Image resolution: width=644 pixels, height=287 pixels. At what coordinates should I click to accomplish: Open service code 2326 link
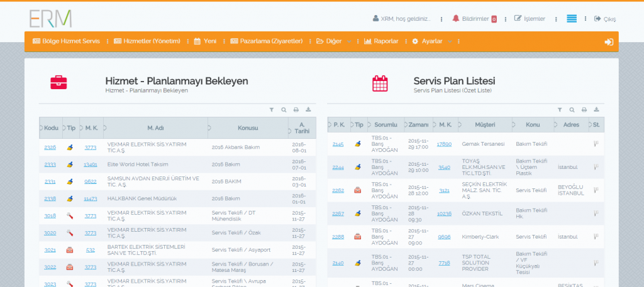(50, 147)
